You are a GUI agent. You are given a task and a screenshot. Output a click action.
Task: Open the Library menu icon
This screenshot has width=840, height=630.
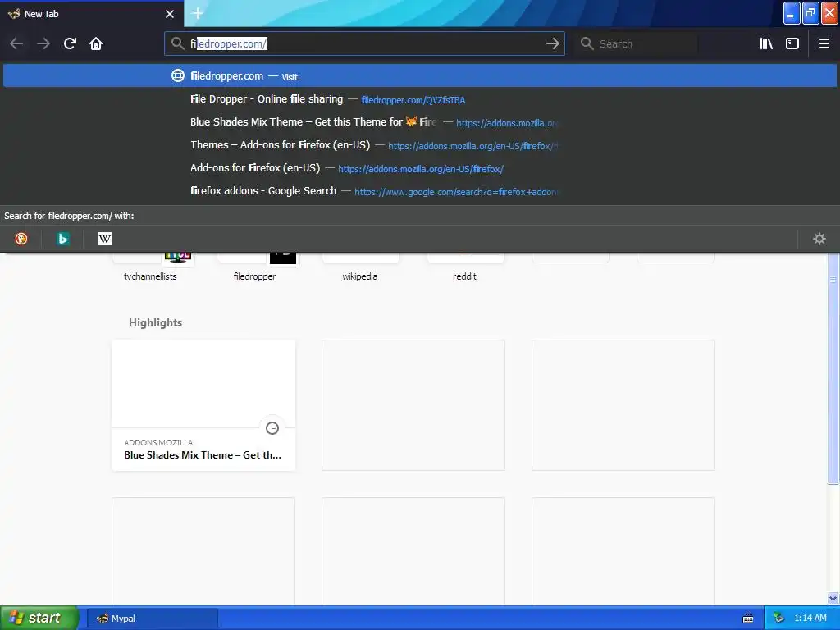coord(766,43)
